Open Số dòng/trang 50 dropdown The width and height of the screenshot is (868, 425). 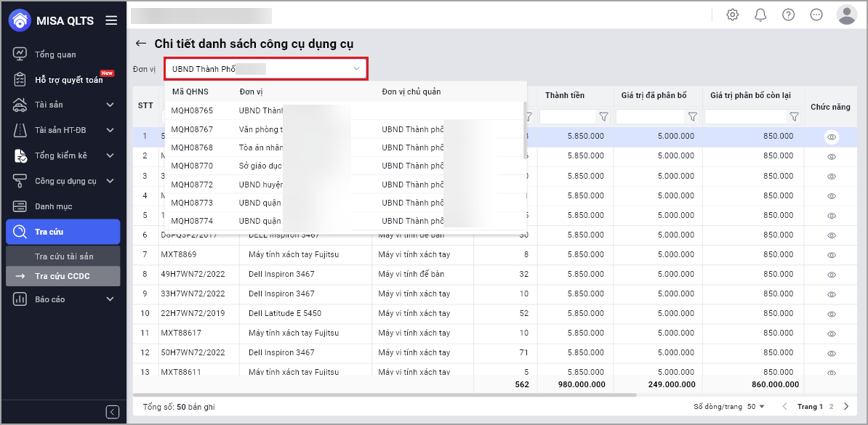coord(755,407)
